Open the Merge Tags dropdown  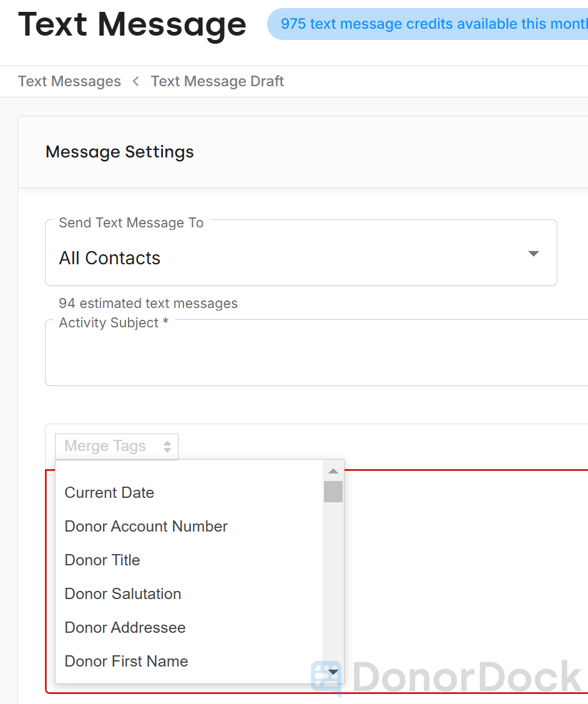coord(116,446)
